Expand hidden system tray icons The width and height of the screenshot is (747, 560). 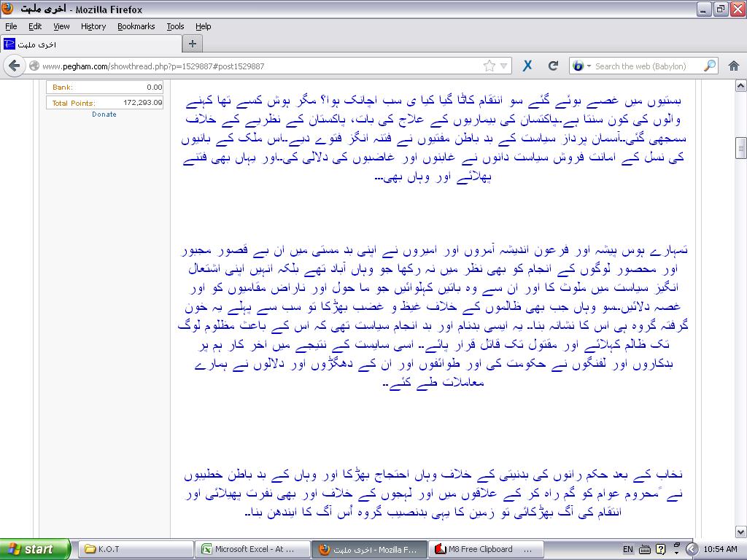692,549
